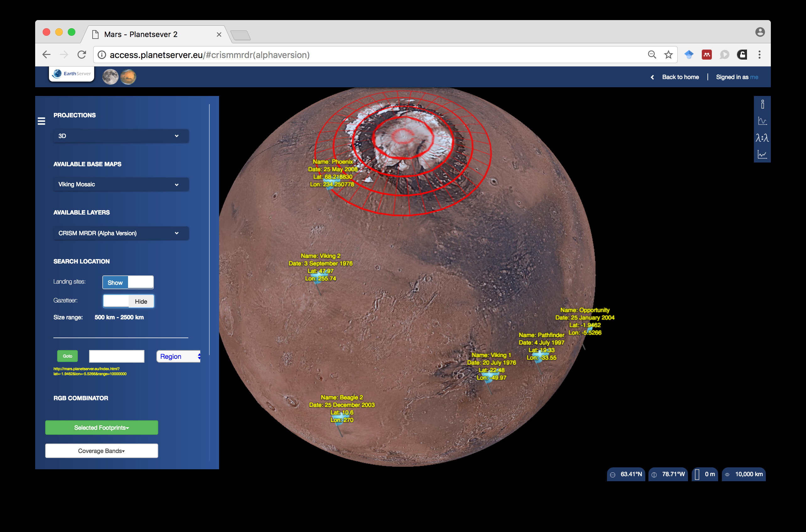Click the Back to home link
Image resolution: width=806 pixels, height=532 pixels.
[x=680, y=77]
